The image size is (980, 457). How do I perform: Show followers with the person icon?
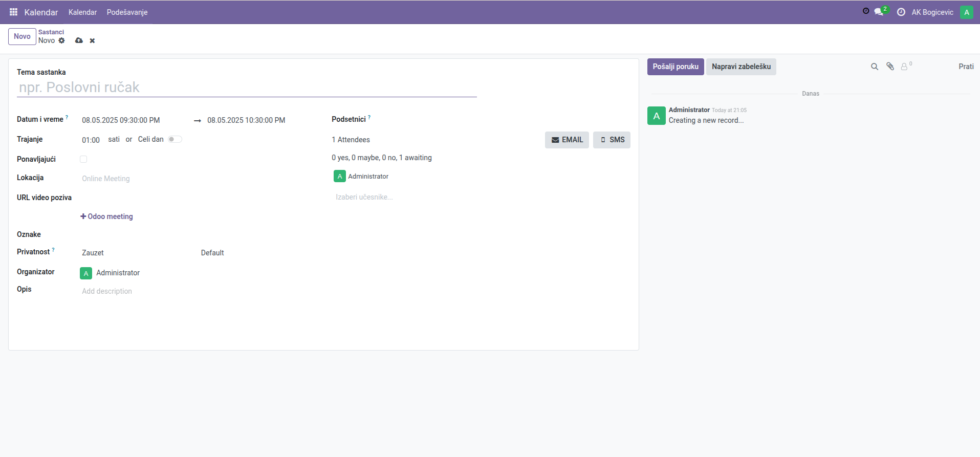[x=904, y=67]
